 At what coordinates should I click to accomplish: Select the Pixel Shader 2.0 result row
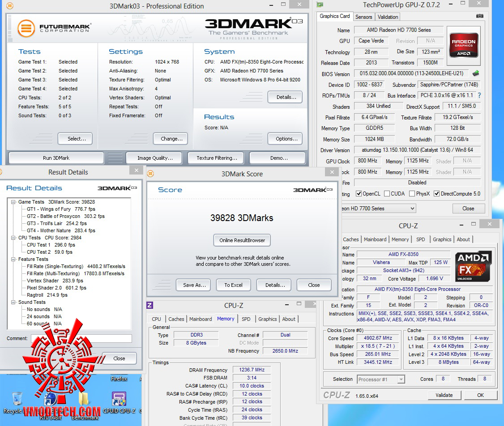tap(56, 288)
